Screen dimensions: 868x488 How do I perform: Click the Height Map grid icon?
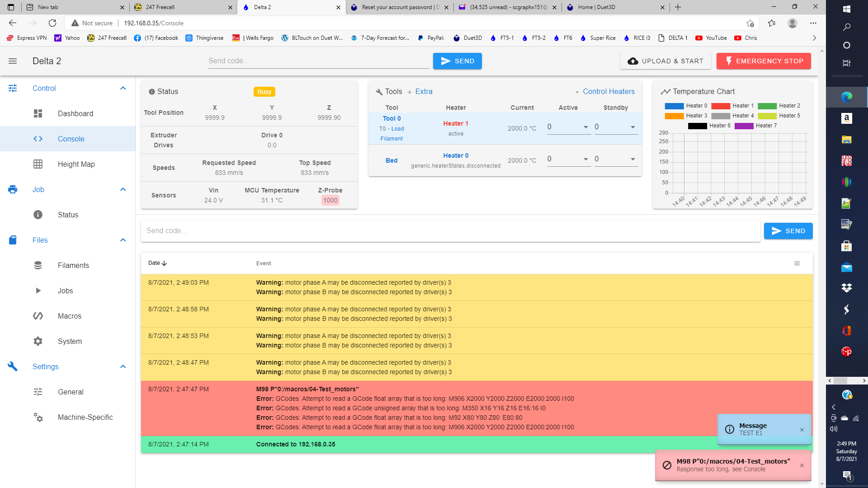click(x=38, y=164)
